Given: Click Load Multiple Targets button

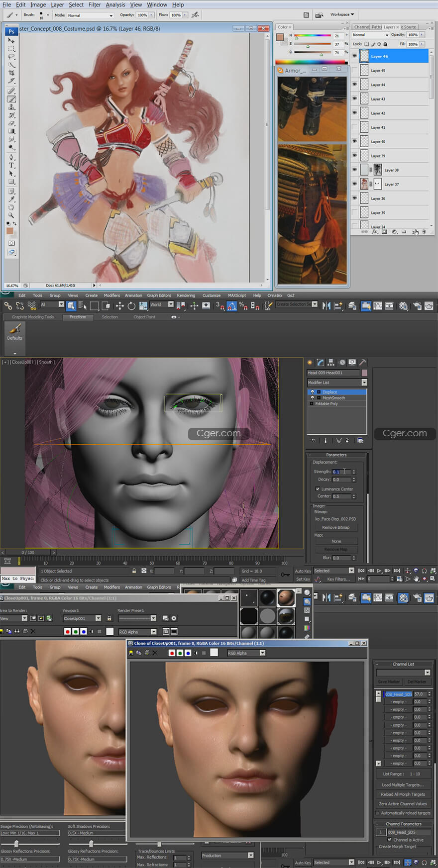Looking at the screenshot, I should [x=403, y=785].
